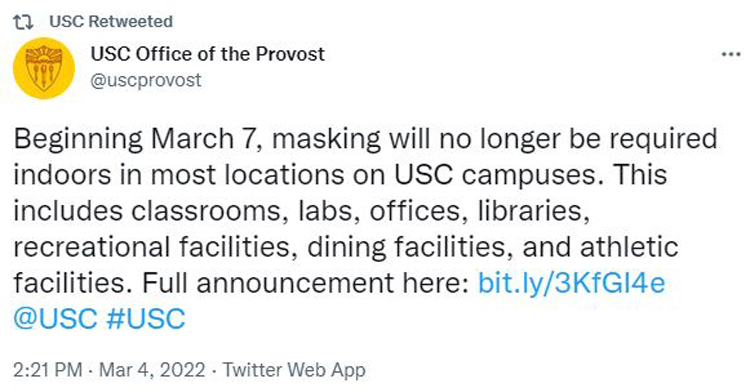Click the 2:21 PM timestamp
This screenshot has height=392, width=750.
point(48,370)
